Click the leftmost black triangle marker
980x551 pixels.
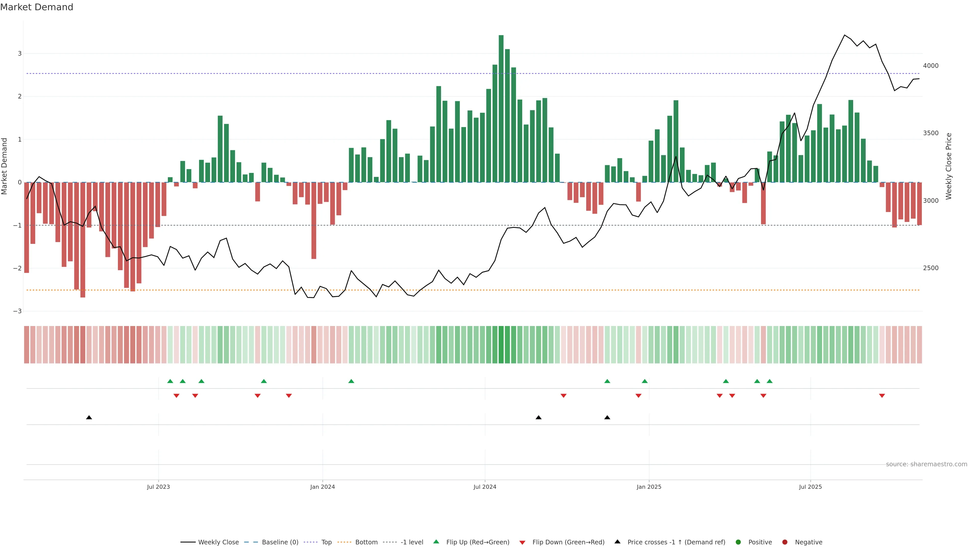[89, 418]
